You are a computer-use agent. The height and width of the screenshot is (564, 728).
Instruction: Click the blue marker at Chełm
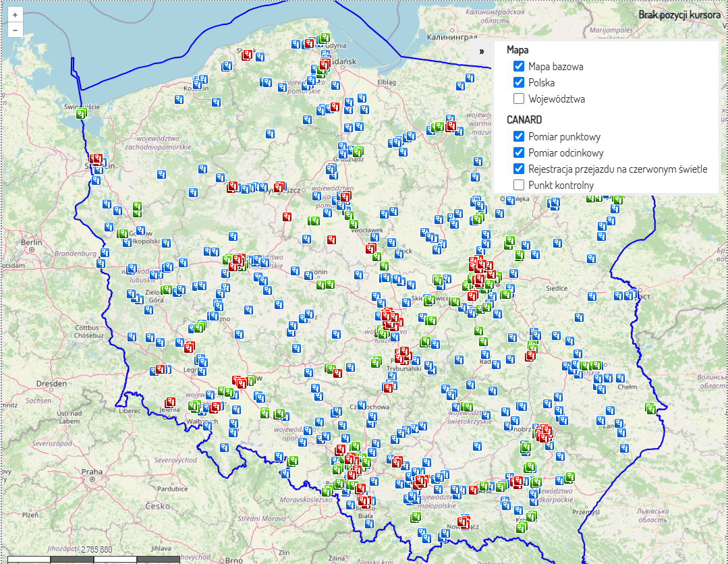[x=621, y=379]
